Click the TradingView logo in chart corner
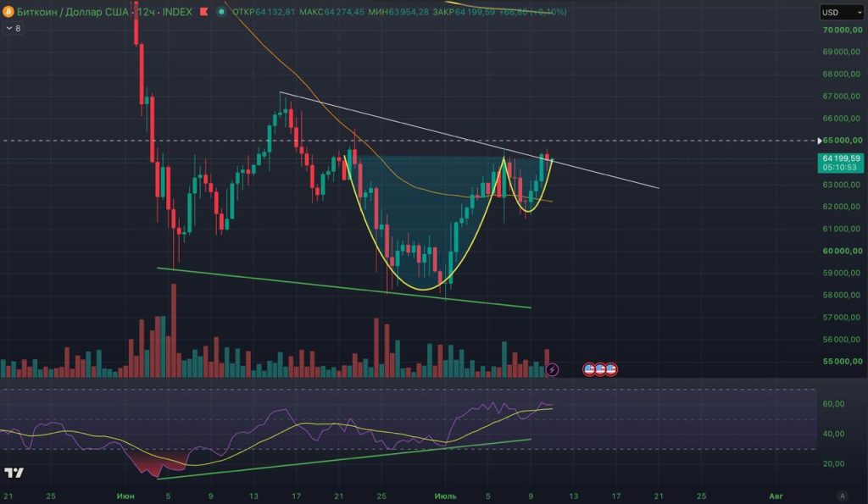Viewport: 868px width, 504px height. [x=14, y=473]
